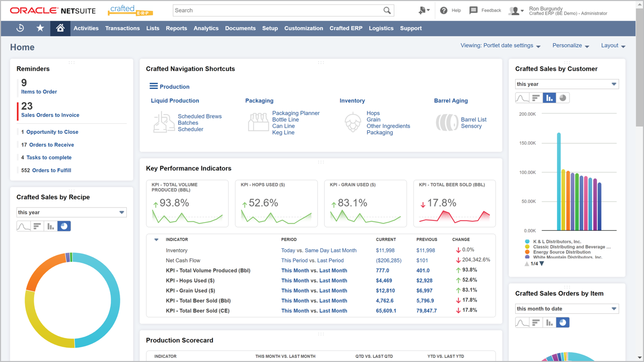Screen dimensions: 644x362
Task: Open the Crafted ERP menu
Action: coord(346,28)
